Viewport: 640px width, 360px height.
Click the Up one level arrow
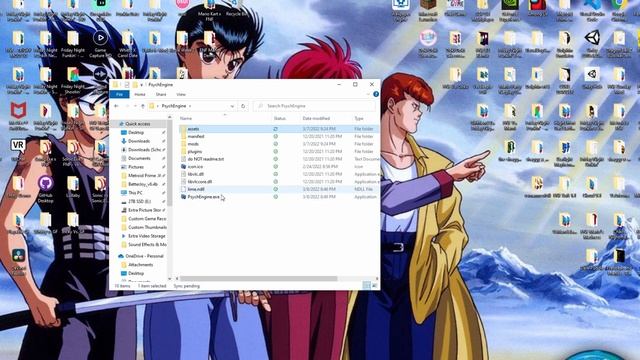142,106
